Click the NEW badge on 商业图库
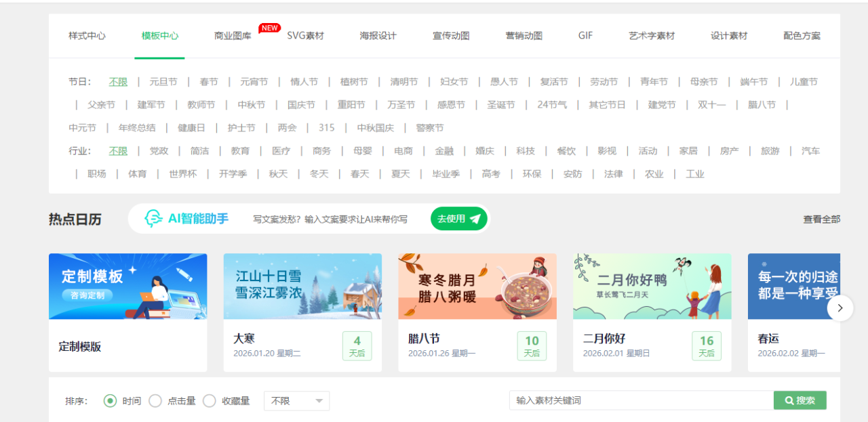This screenshot has height=422, width=868. click(270, 28)
